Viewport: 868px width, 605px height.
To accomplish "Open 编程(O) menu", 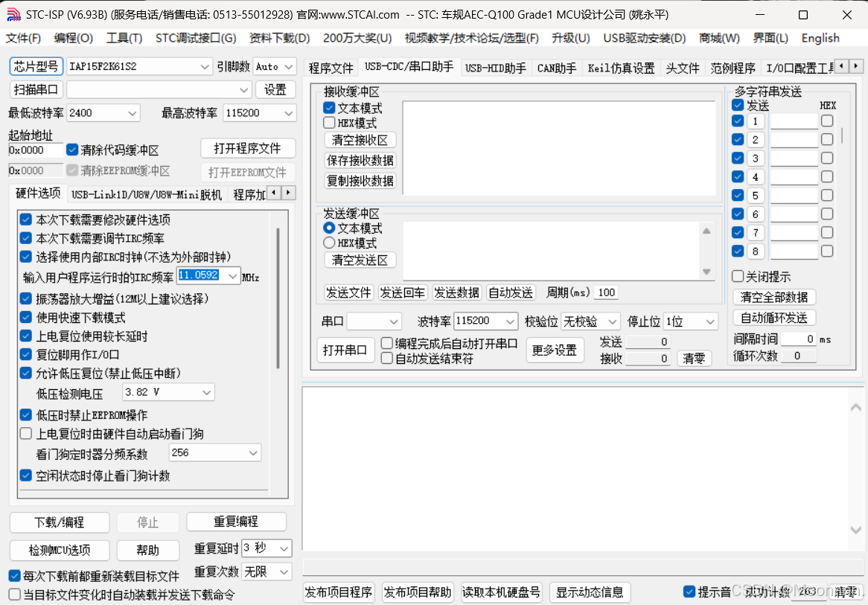I will point(73,38).
